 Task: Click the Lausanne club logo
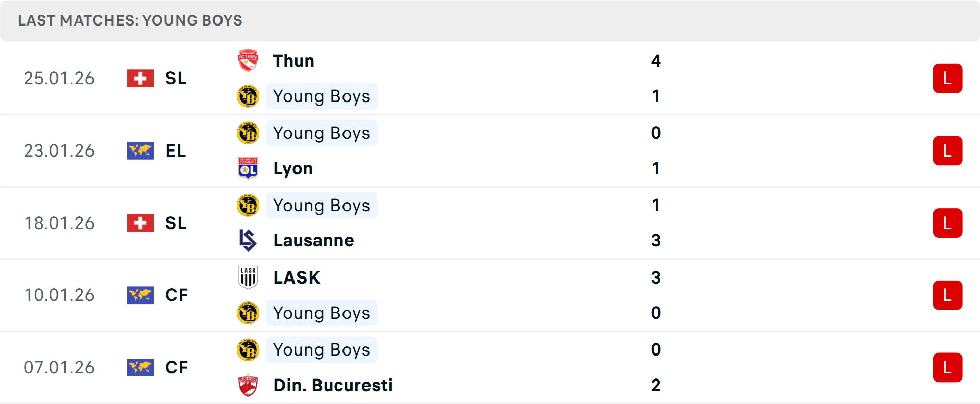tap(248, 240)
